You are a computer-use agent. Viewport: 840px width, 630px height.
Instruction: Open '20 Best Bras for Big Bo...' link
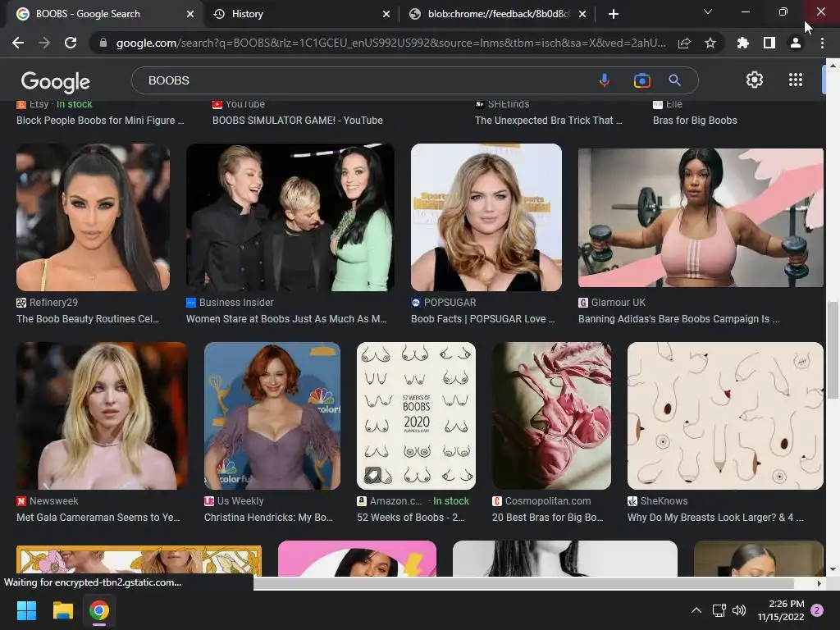click(547, 518)
